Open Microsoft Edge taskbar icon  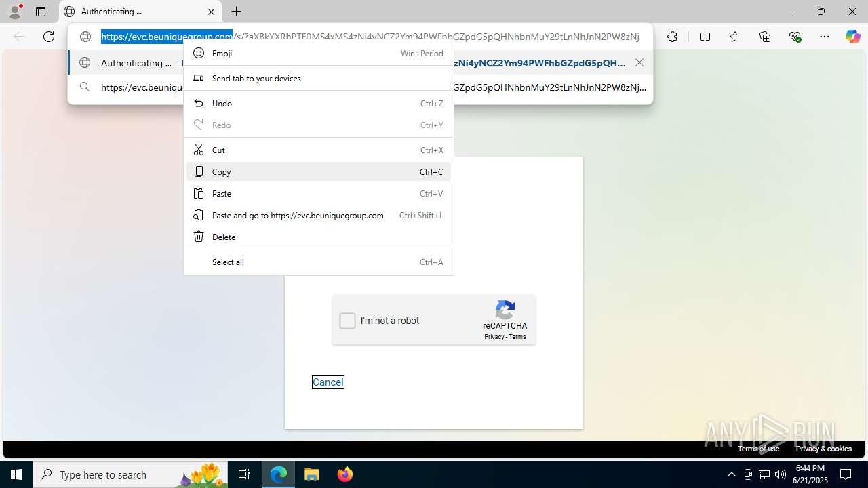pos(279,474)
